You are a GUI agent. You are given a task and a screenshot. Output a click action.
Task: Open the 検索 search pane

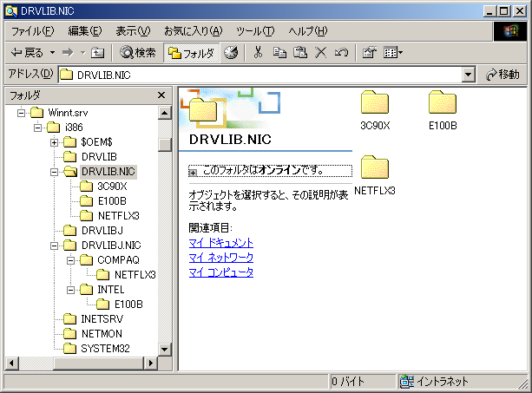click(x=138, y=53)
